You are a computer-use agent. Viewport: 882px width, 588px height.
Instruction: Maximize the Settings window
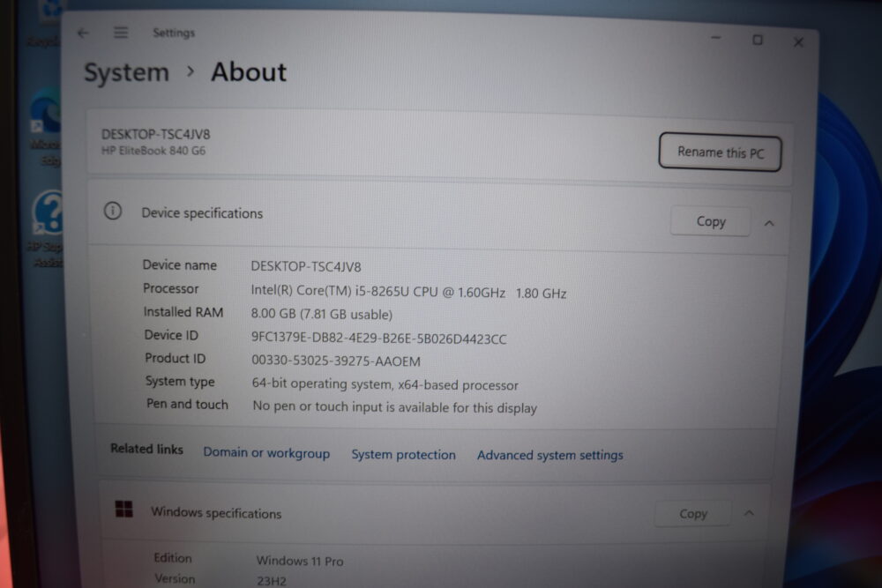coord(757,40)
